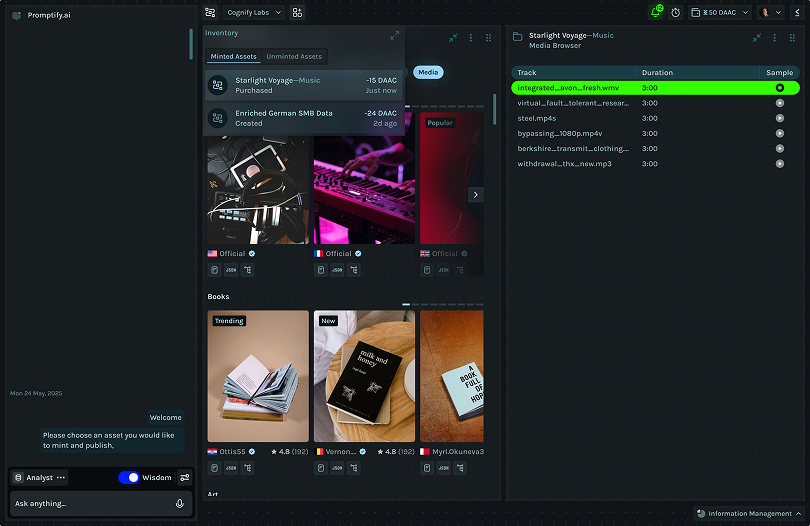
Task: View JSON for the Ottis55 book
Action: click(x=231, y=468)
